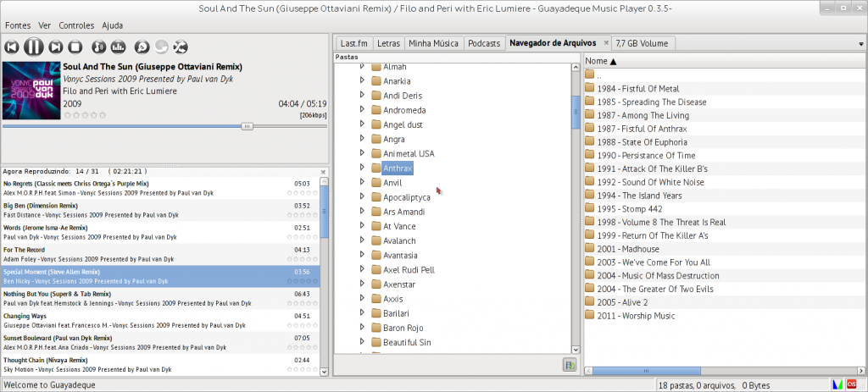The width and height of the screenshot is (868, 392).
Task: Open folder 1987 - Among The Living
Action: [x=643, y=115]
